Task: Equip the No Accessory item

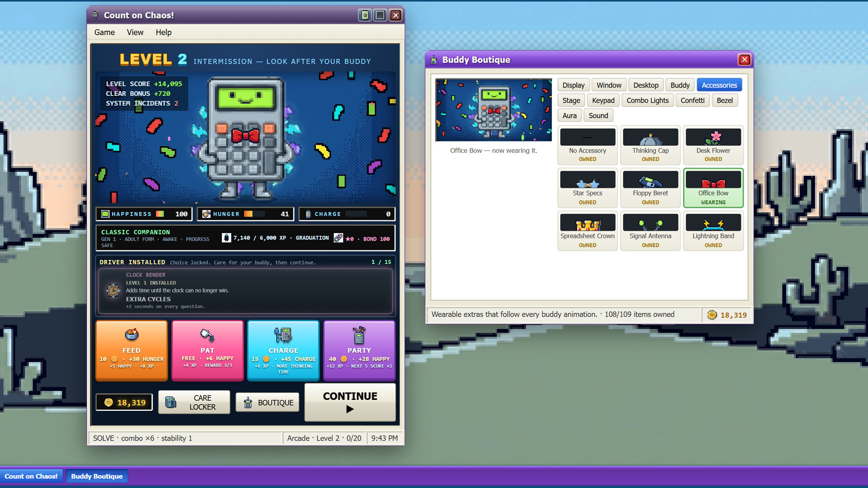Action: click(x=587, y=145)
